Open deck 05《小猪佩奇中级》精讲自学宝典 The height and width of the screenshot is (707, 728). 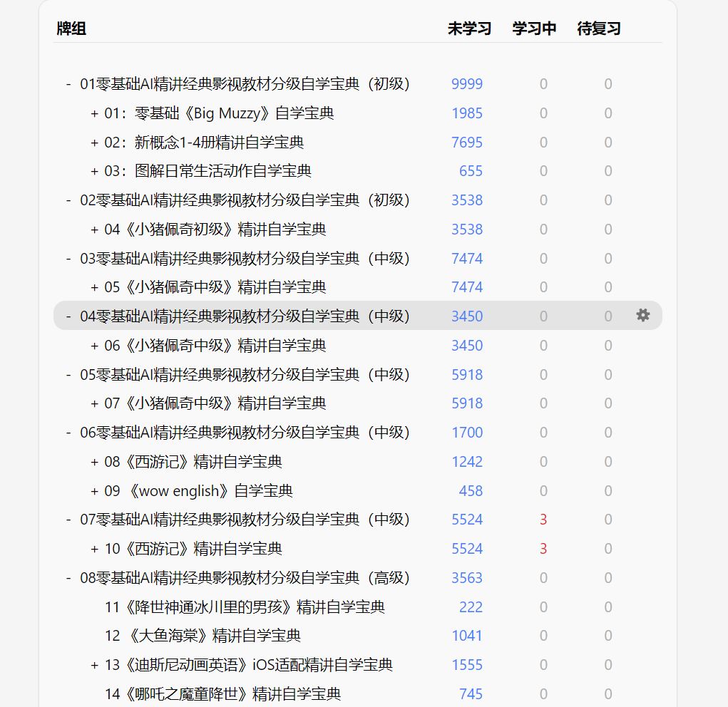point(215,287)
